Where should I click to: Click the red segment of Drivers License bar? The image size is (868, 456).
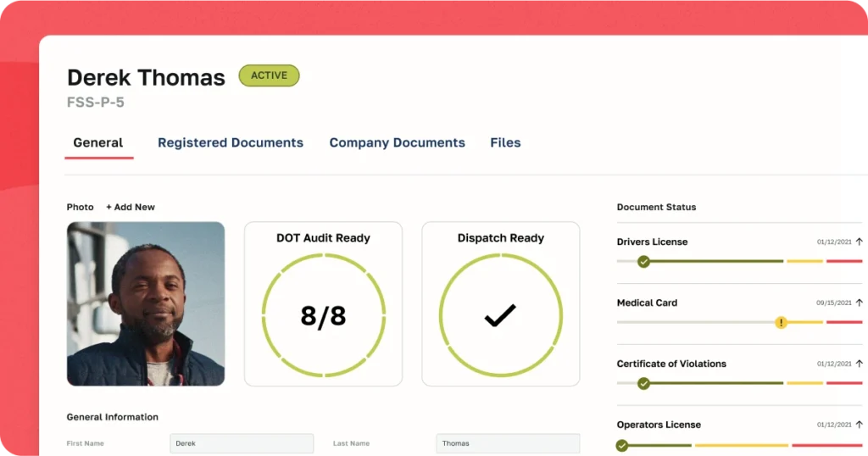[843, 261]
